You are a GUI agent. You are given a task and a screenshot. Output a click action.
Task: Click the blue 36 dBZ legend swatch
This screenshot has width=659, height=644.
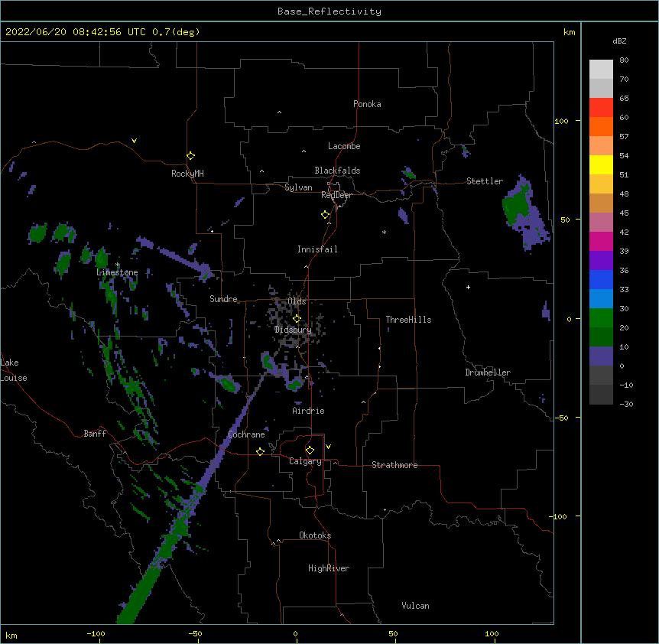coord(601,279)
